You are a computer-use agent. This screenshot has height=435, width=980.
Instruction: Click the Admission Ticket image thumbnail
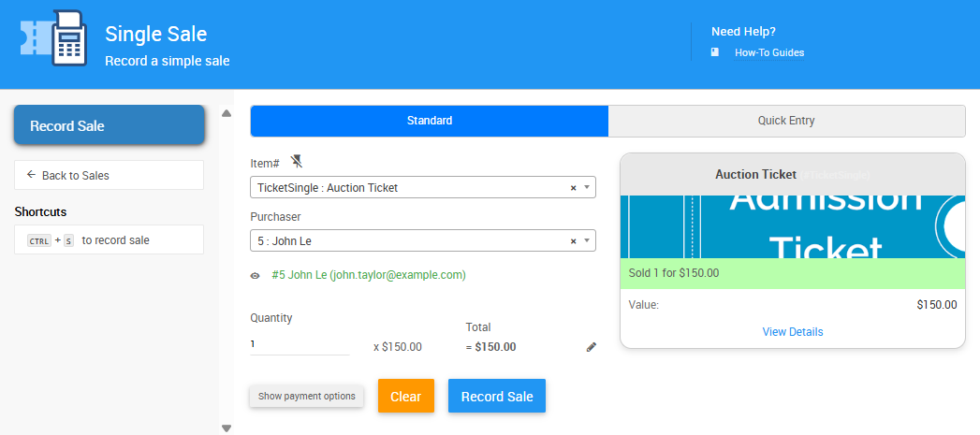[x=792, y=226]
